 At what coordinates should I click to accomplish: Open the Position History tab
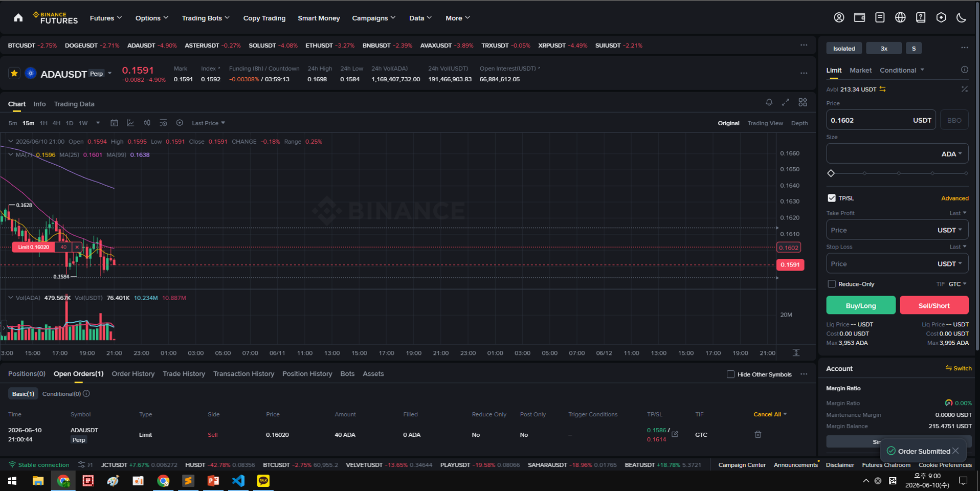307,374
